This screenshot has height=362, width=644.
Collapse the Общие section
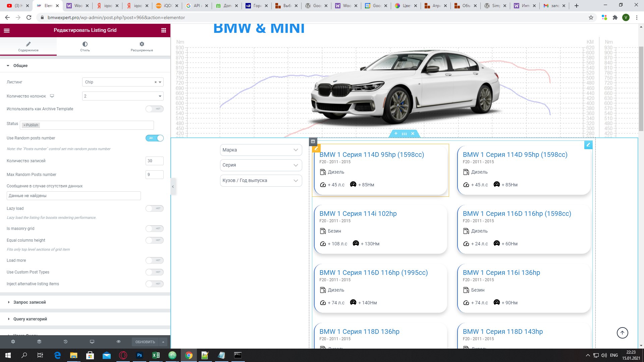pyautogui.click(x=85, y=66)
